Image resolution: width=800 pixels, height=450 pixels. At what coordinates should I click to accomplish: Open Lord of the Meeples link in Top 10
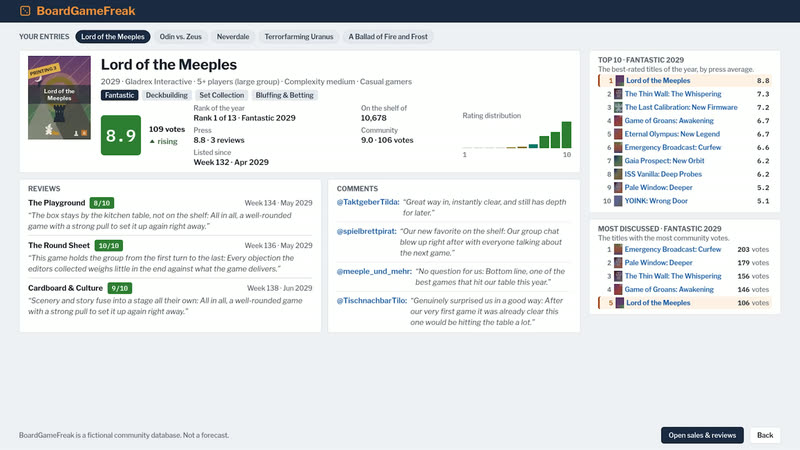pyautogui.click(x=658, y=81)
